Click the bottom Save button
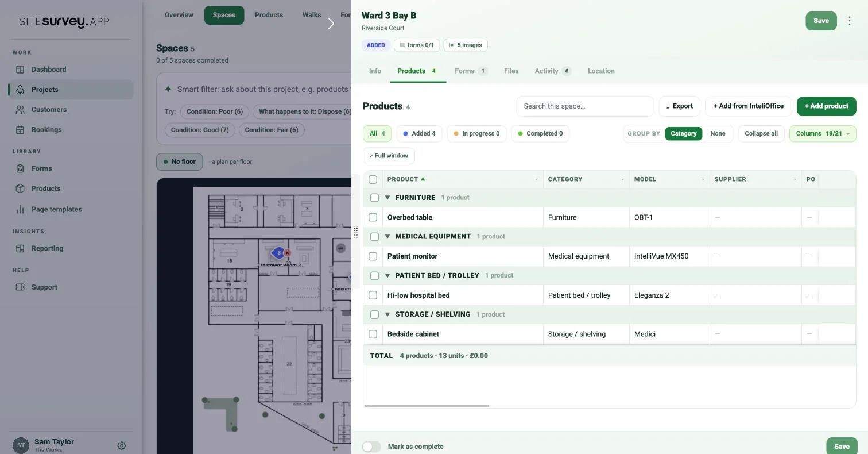 coord(842,447)
